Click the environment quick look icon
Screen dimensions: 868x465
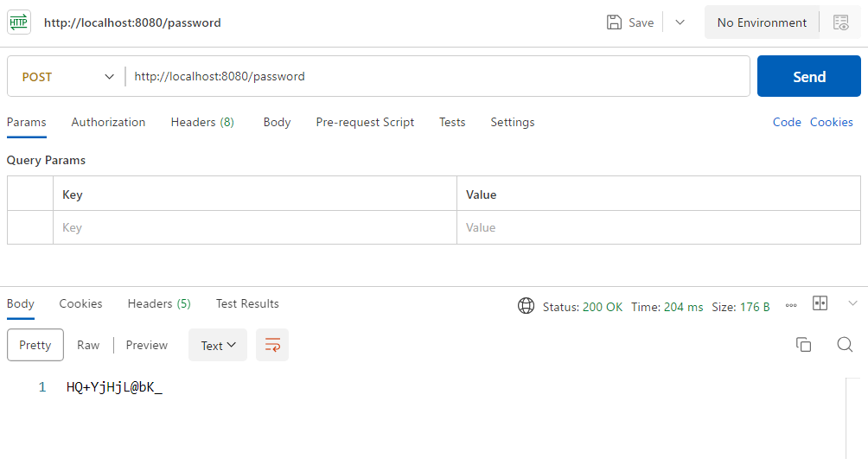coord(840,23)
